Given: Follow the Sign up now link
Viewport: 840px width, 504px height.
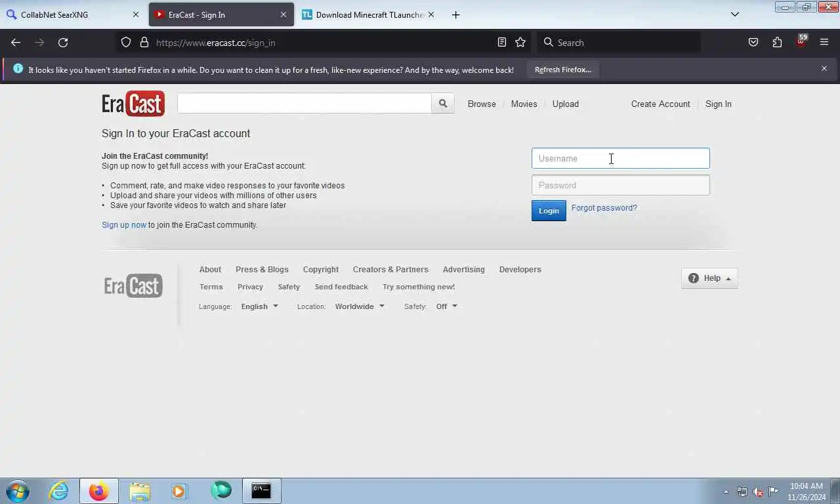Looking at the screenshot, I should pyautogui.click(x=124, y=225).
